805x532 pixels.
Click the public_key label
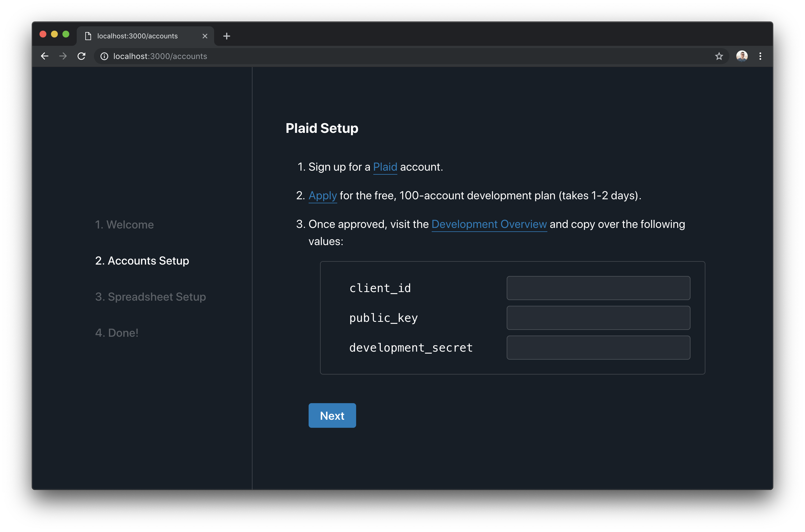point(384,318)
